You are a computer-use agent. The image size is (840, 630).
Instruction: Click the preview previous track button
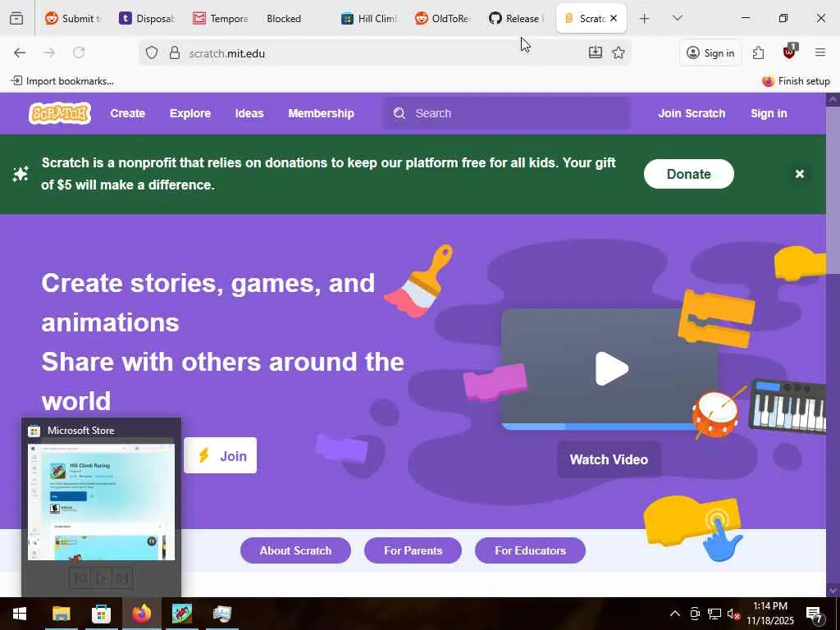[x=80, y=578]
